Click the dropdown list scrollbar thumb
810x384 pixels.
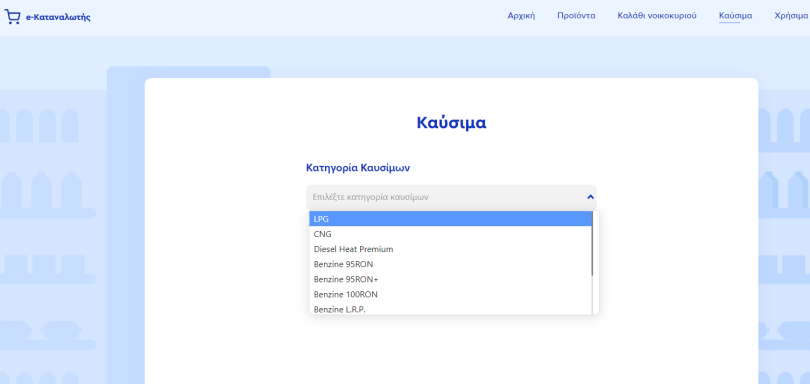coord(592,243)
